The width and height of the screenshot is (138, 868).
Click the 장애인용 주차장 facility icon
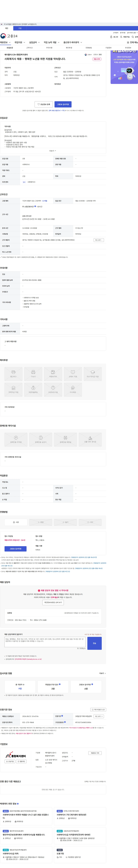pos(16,440)
